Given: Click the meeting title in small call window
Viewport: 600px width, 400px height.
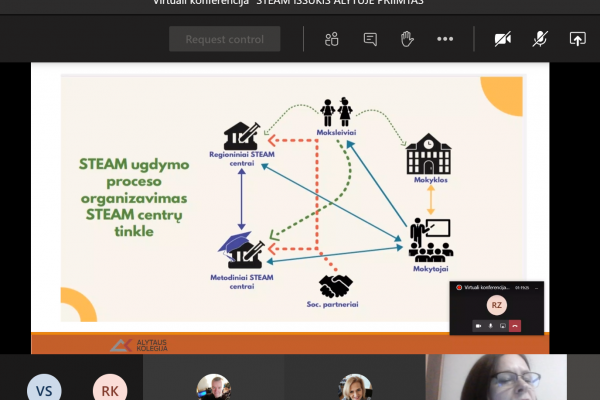Looking at the screenshot, I should [x=487, y=287].
